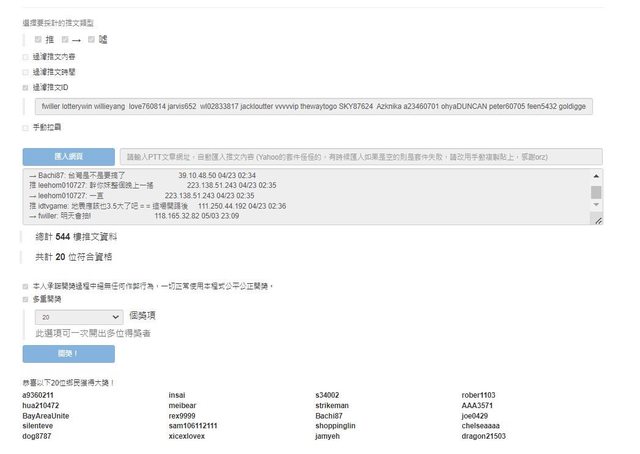Viewport: 640px width, 454px height.
Task: Enable the 過濾推文內容 filter checkbox
Action: [26, 57]
